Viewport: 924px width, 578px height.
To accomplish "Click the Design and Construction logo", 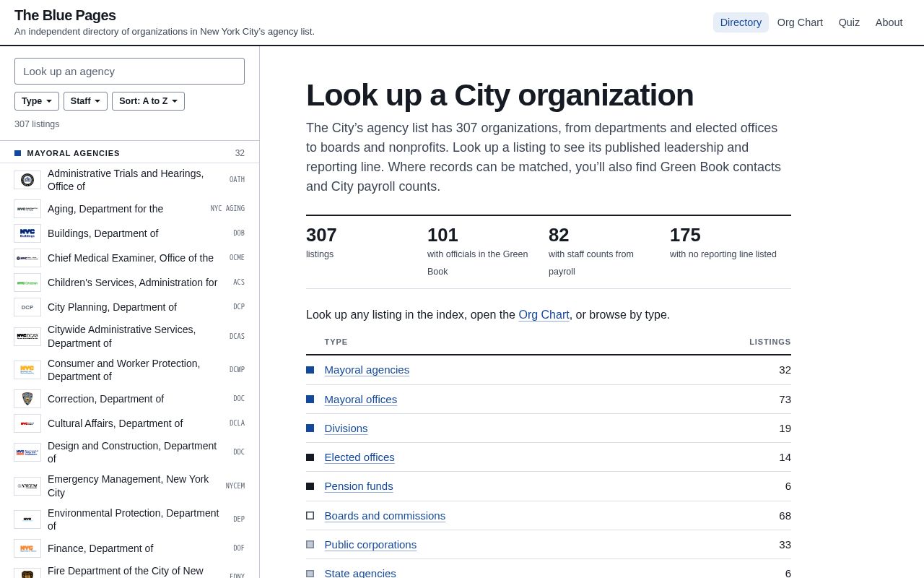I will [x=27, y=452].
